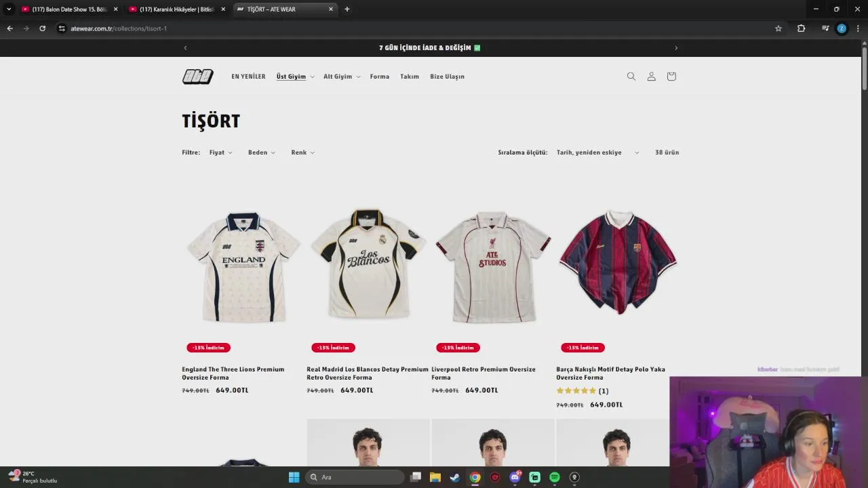The width and height of the screenshot is (868, 488).
Task: Open OBS Studio from taskbar
Action: click(574, 477)
